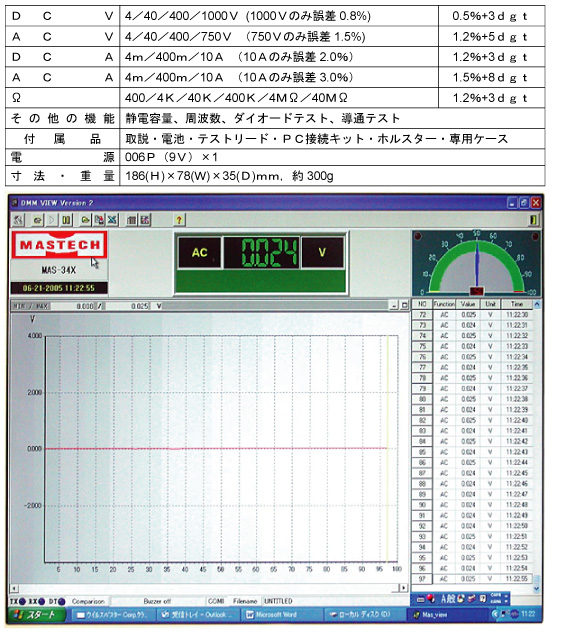585x636 pixels.
Task: Click the yellow question mark help icon
Action: (179, 220)
